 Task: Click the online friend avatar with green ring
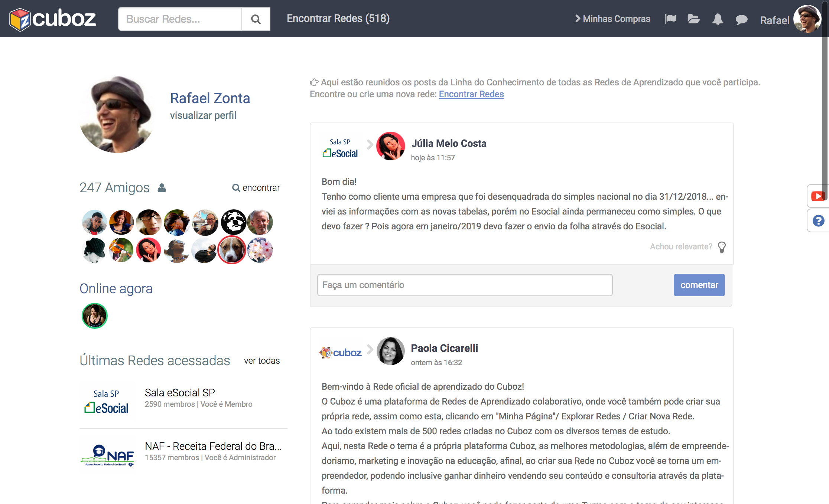(94, 316)
